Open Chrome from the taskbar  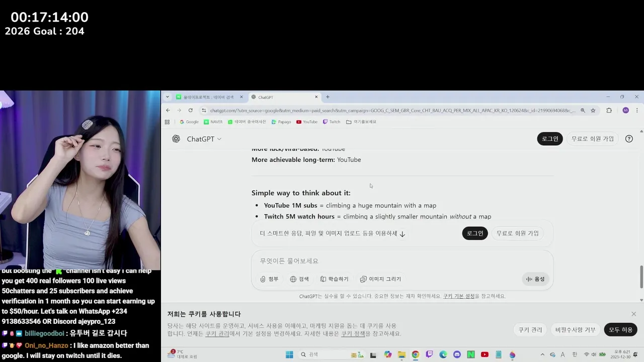tap(415, 354)
